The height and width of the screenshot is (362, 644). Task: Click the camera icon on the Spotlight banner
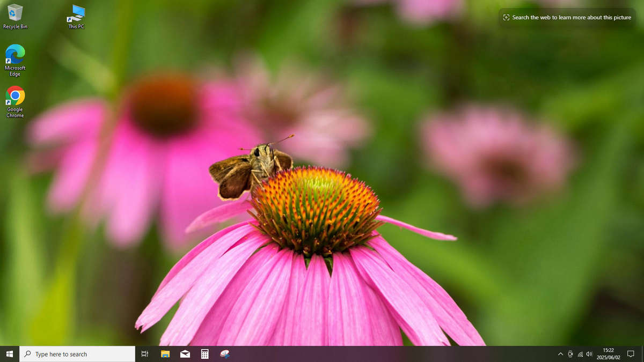[506, 18]
